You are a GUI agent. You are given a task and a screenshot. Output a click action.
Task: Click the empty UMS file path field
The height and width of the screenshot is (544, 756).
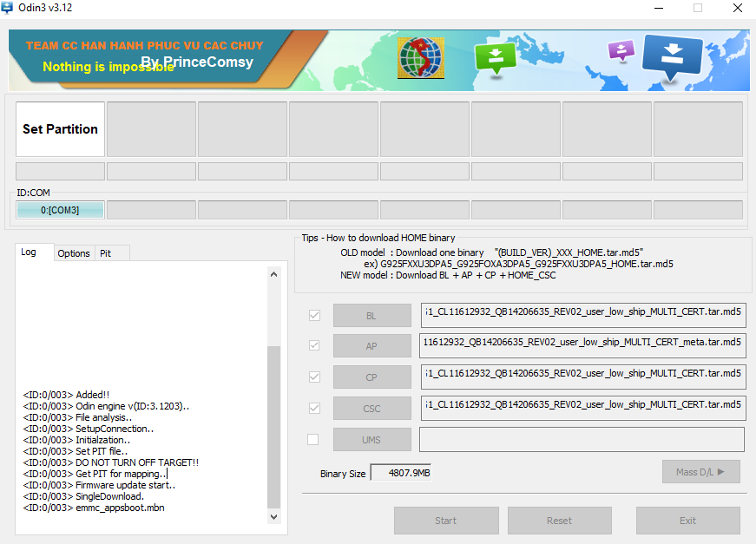click(x=582, y=439)
